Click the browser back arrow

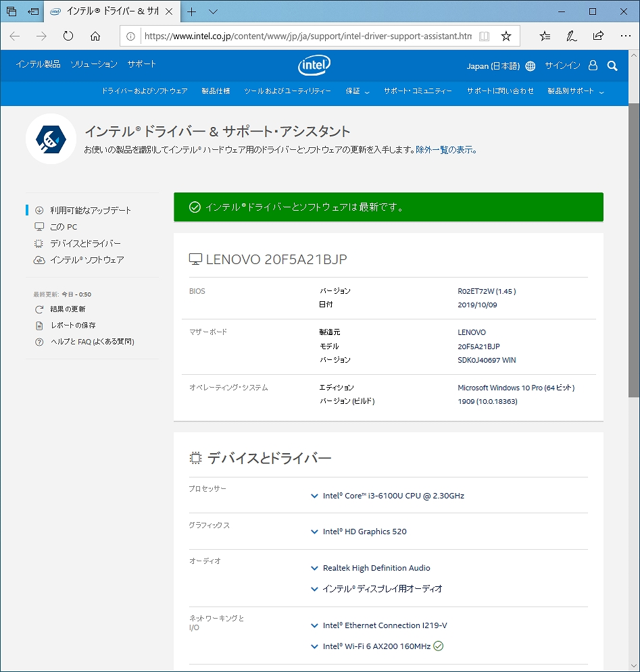(x=15, y=36)
